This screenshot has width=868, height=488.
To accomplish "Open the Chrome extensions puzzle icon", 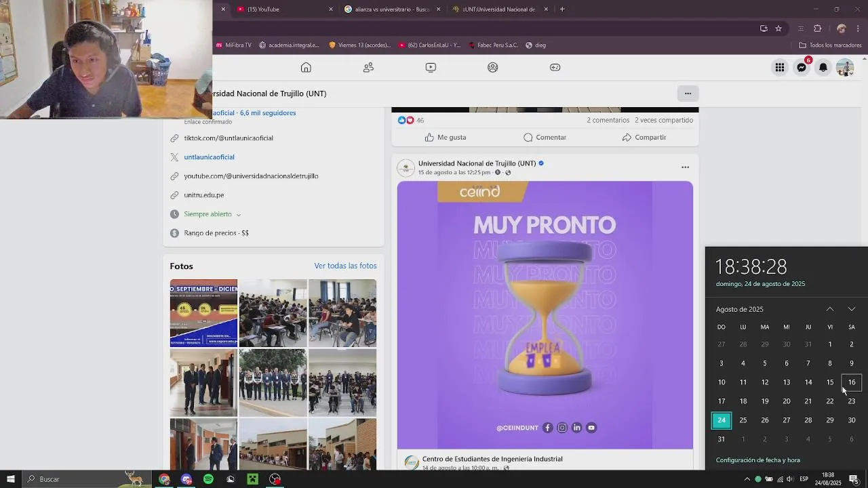I will click(x=817, y=28).
